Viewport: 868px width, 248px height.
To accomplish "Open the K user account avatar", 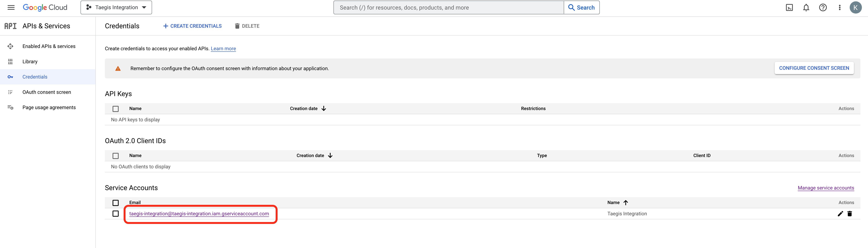I will [856, 7].
